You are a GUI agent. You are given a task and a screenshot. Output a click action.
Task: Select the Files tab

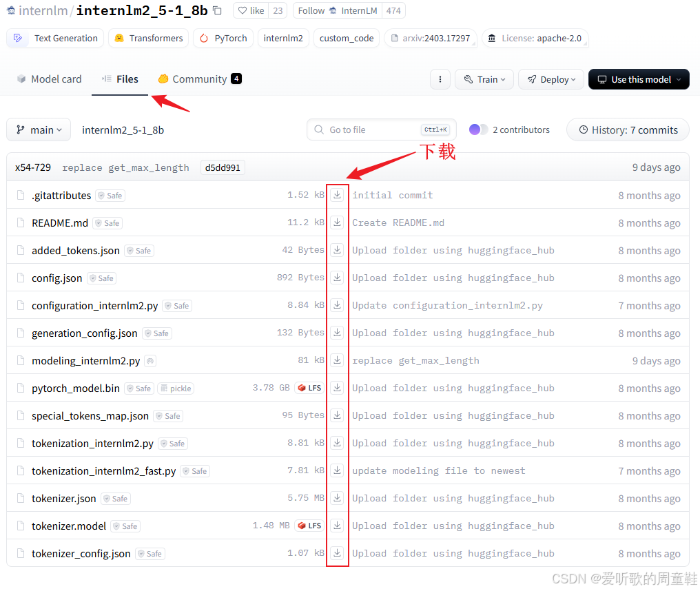(x=120, y=79)
